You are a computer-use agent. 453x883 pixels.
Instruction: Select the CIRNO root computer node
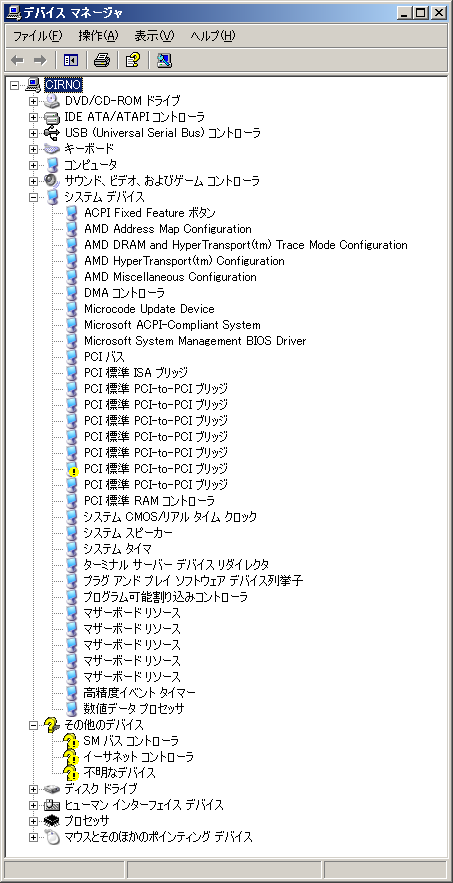(x=64, y=85)
